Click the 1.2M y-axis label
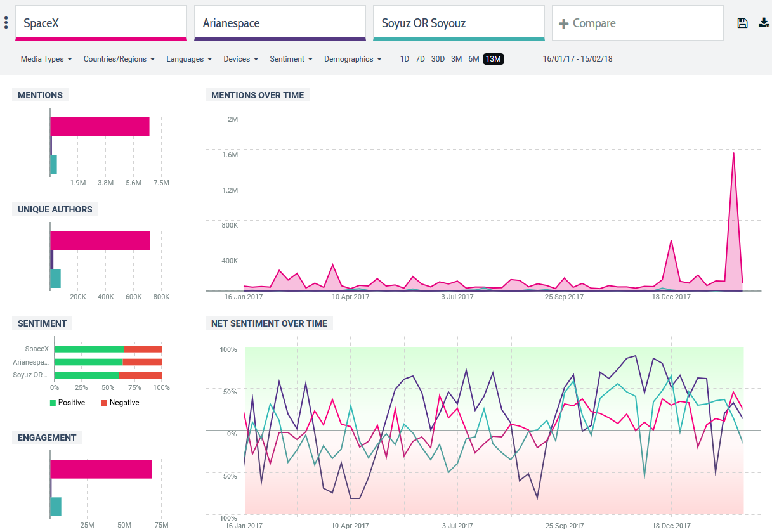 pyautogui.click(x=229, y=190)
